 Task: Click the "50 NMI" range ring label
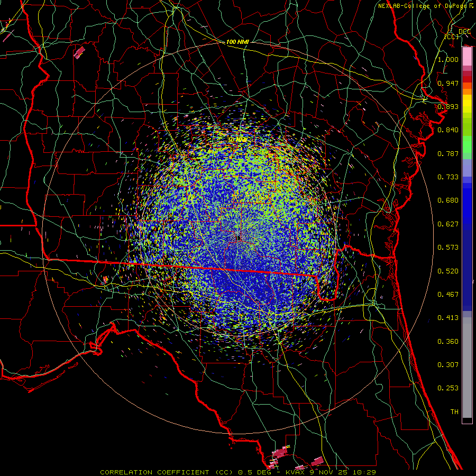pos(237,140)
